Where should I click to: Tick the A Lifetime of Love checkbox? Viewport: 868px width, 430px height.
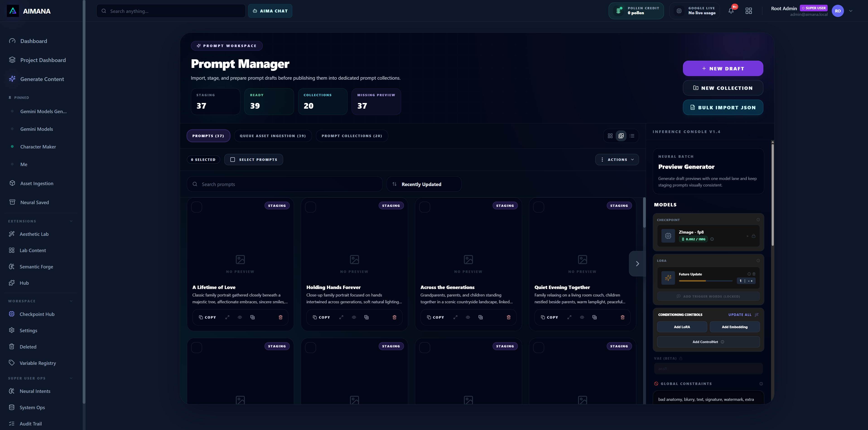pyautogui.click(x=196, y=207)
